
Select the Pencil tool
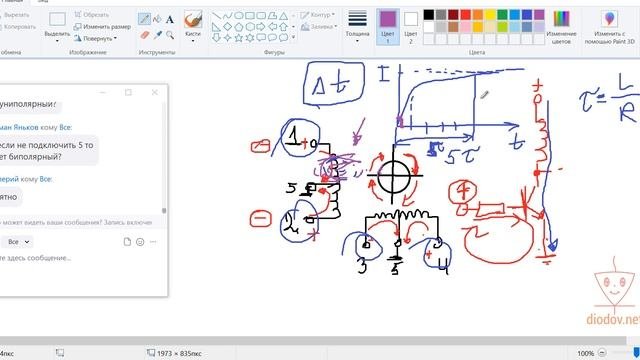pyautogui.click(x=144, y=19)
